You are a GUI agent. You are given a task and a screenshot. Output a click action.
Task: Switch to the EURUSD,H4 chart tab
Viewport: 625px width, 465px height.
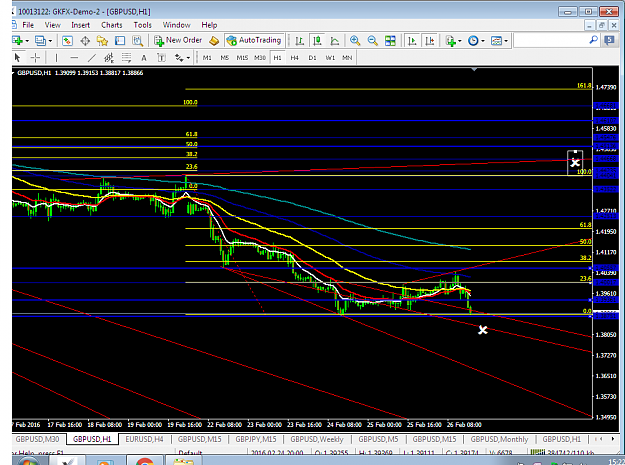144,439
